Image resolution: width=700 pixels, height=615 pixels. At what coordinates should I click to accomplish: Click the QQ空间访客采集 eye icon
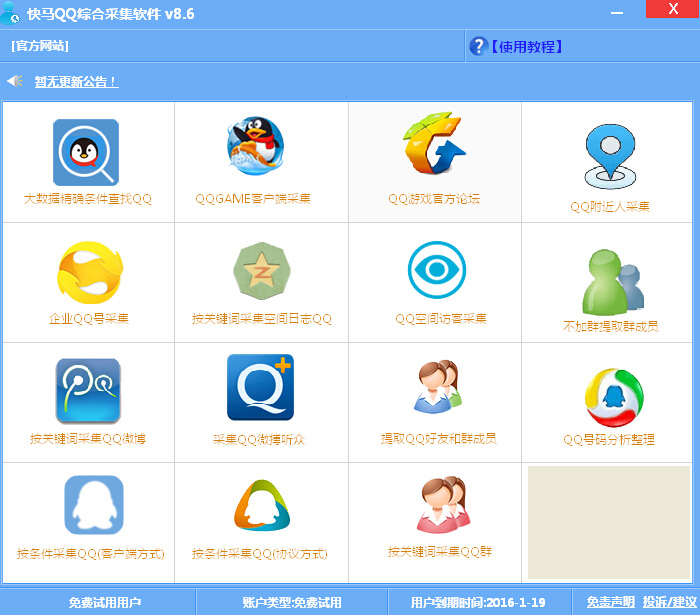point(437,271)
